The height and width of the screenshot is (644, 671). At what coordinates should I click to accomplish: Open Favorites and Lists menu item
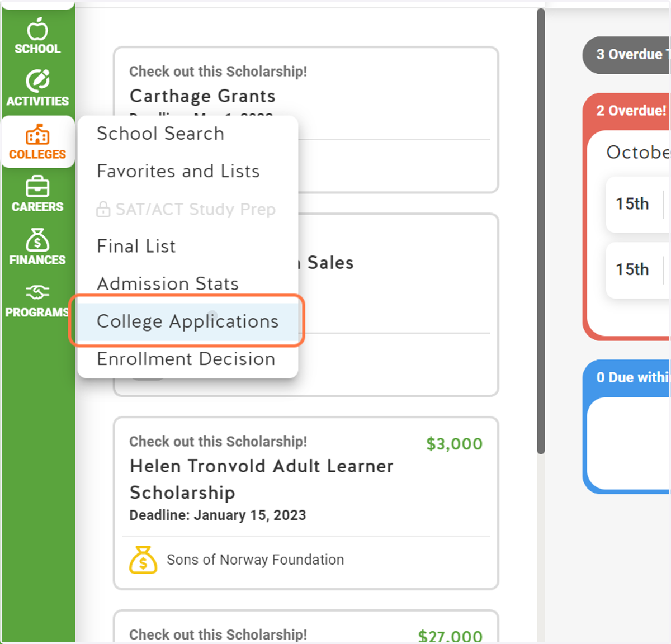point(188,171)
